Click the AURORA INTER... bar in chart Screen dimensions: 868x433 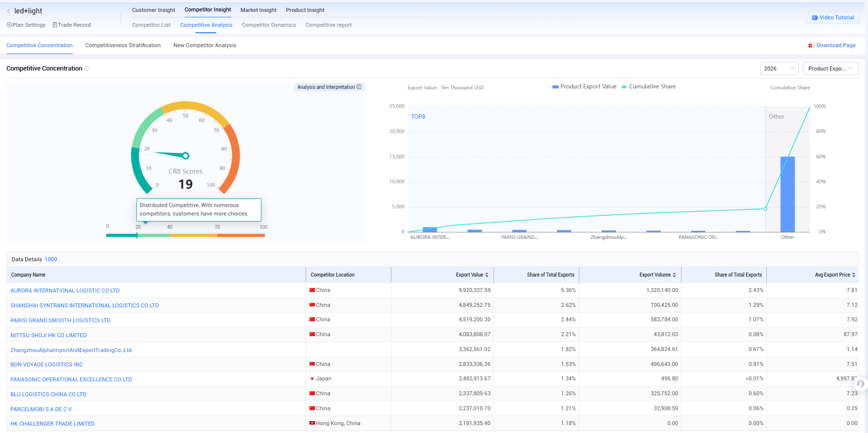(x=430, y=229)
